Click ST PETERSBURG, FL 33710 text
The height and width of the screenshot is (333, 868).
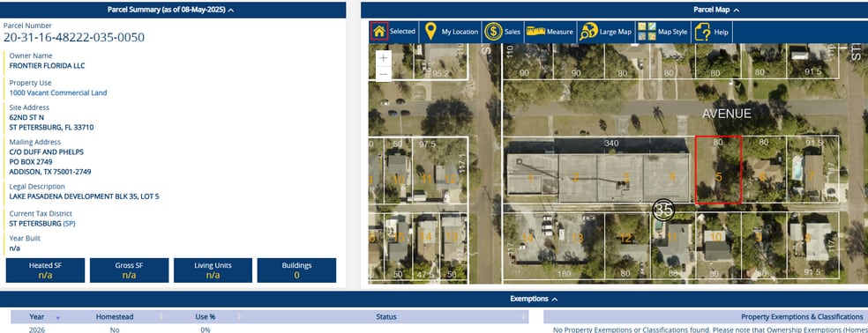tap(51, 128)
